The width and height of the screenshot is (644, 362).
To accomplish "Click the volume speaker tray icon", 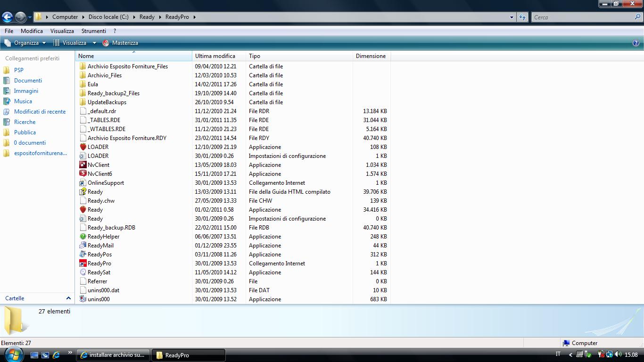I will click(619, 354).
